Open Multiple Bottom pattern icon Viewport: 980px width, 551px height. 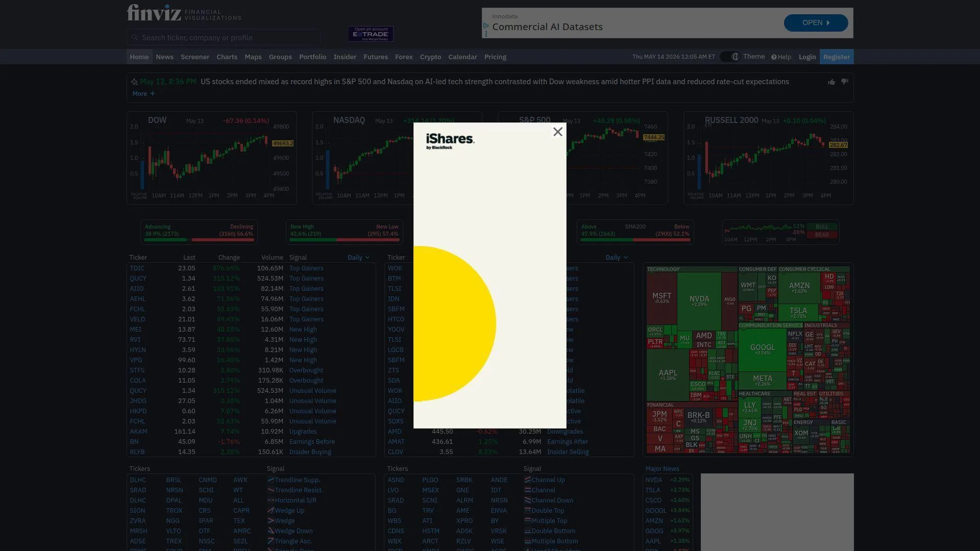pos(527,541)
